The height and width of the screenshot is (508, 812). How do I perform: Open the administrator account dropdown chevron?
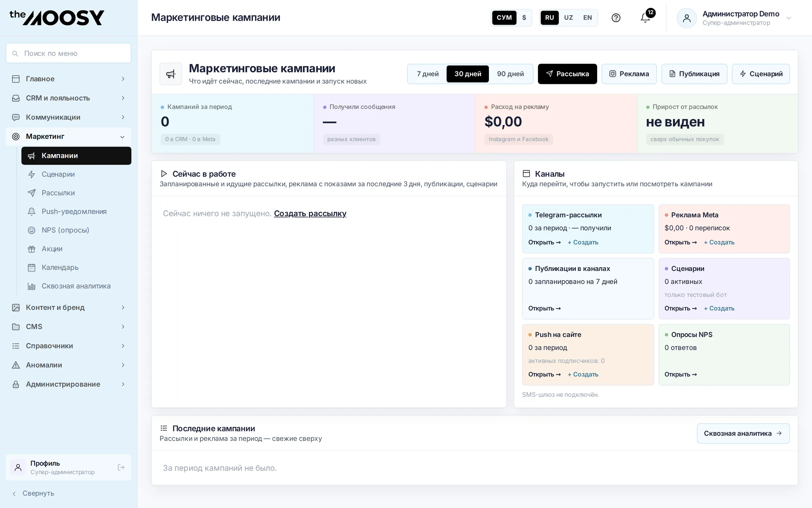789,18
